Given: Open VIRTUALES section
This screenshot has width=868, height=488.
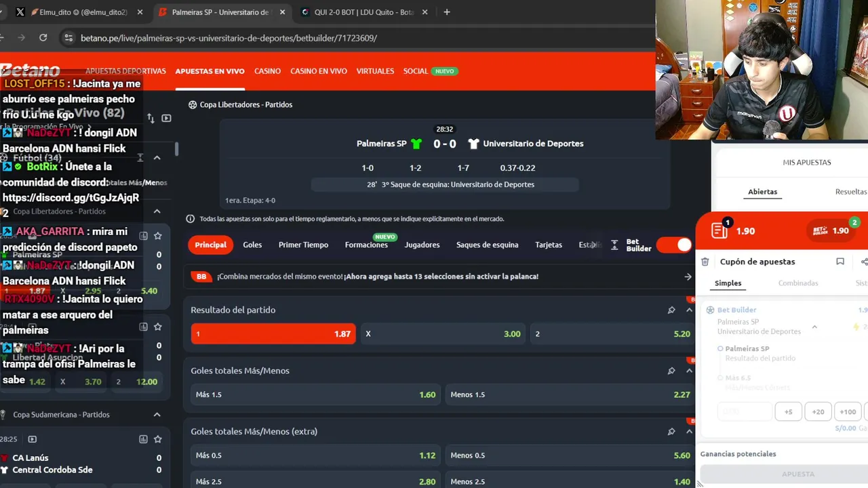Looking at the screenshot, I should click(375, 71).
